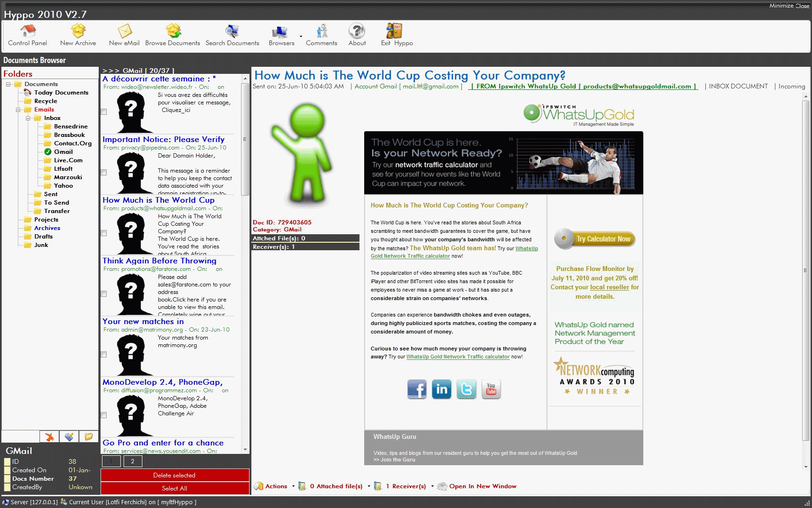Click the Twitter icon in the email
Image resolution: width=812 pixels, height=508 pixels.
click(466, 389)
